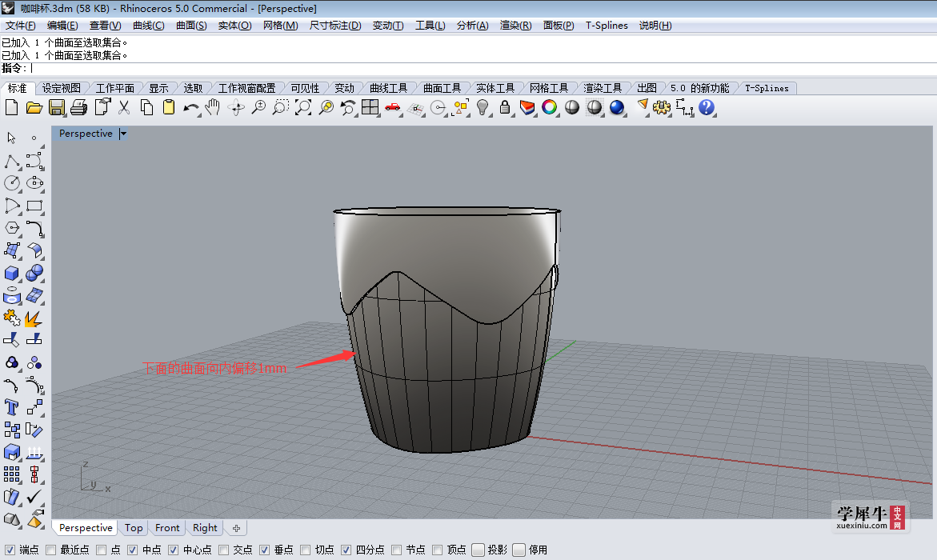Viewport: 937px width, 560px height.
Task: Switch to the 曲面工具 toolbar tab
Action: 442,89
